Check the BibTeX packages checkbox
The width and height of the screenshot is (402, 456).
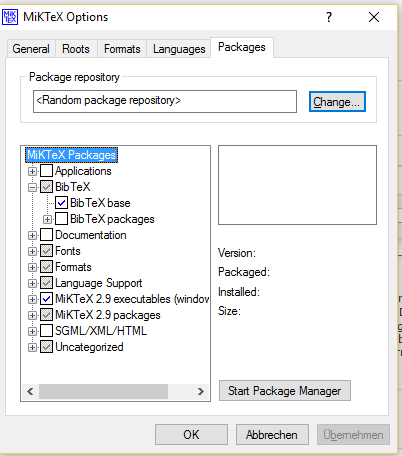pyautogui.click(x=61, y=219)
